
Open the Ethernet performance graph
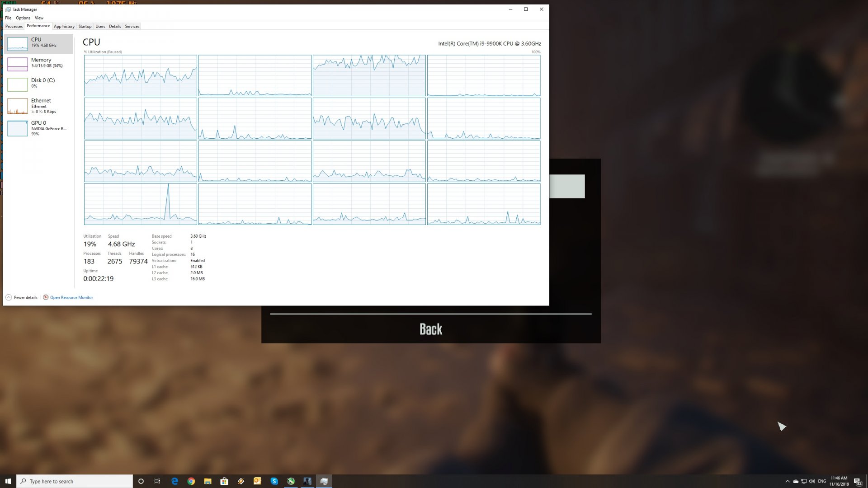(x=18, y=106)
